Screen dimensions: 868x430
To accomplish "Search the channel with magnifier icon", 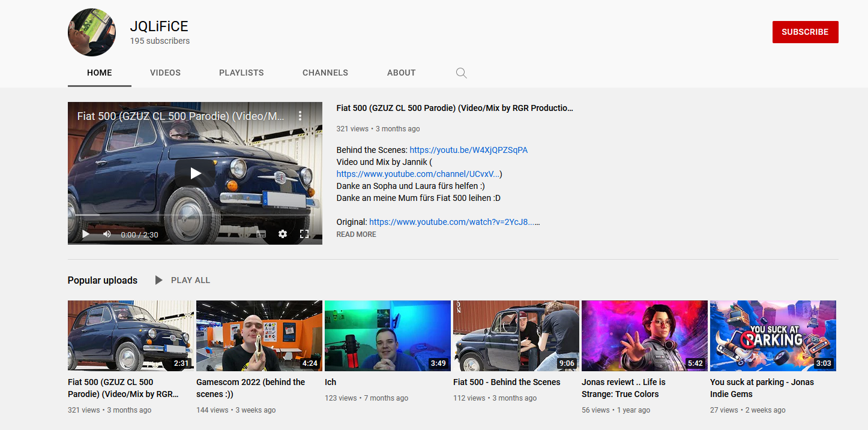I will click(461, 73).
